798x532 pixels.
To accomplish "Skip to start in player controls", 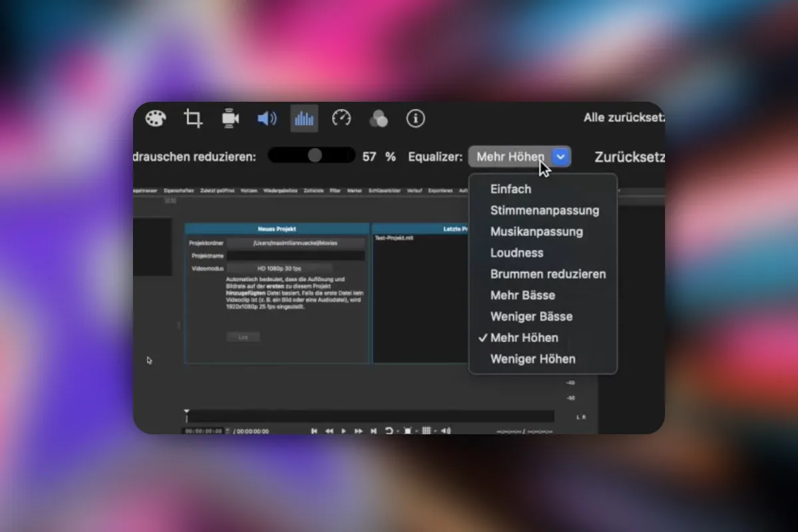I will click(x=314, y=431).
